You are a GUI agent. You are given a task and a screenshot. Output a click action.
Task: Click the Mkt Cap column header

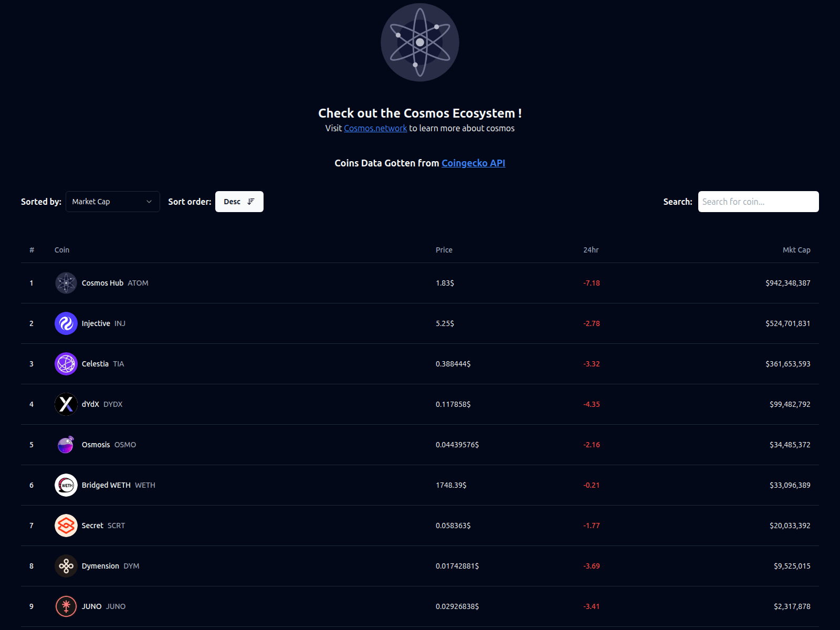pyautogui.click(x=796, y=250)
